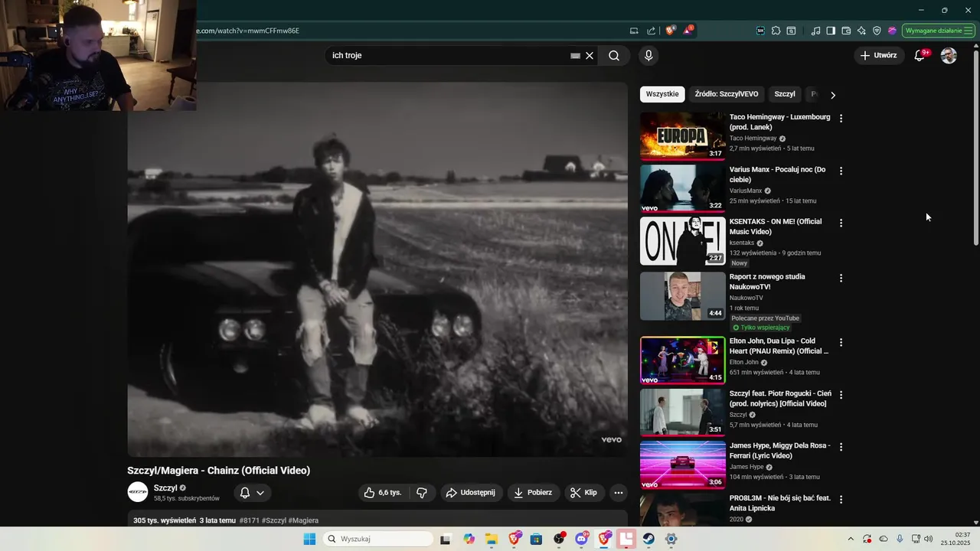Open the subscription notification bell dropdown
Viewport: 980px width, 551px height.
tap(252, 493)
